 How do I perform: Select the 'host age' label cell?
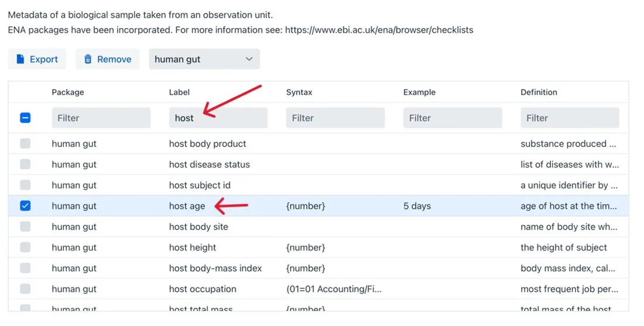pos(187,206)
